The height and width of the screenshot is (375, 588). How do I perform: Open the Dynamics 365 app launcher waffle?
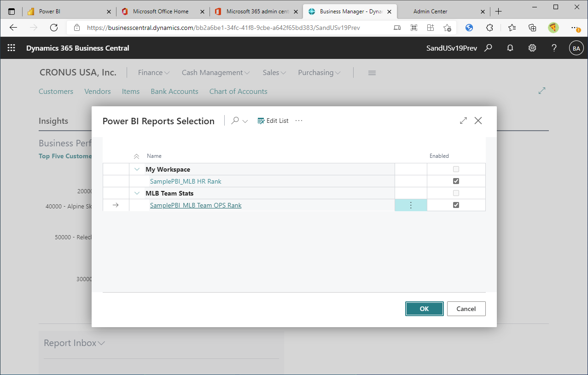pos(11,48)
